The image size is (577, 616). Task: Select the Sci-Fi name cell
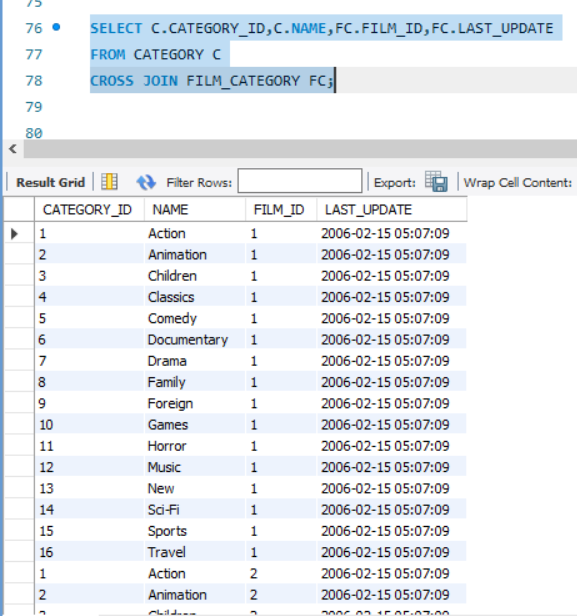click(195, 510)
